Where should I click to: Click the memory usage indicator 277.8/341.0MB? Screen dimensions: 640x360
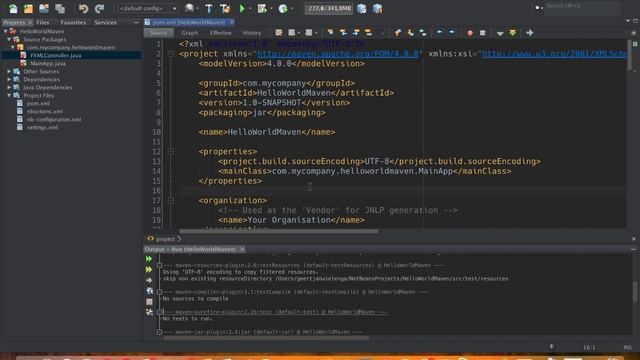(x=329, y=8)
